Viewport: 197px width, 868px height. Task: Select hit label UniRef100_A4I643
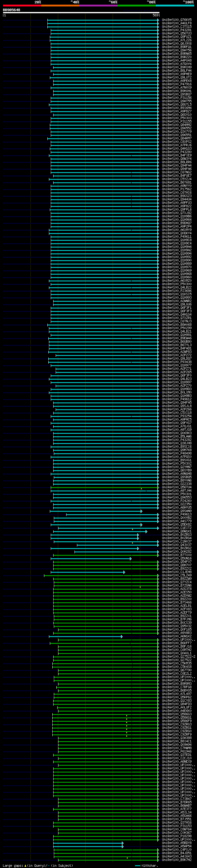click(177, 856)
